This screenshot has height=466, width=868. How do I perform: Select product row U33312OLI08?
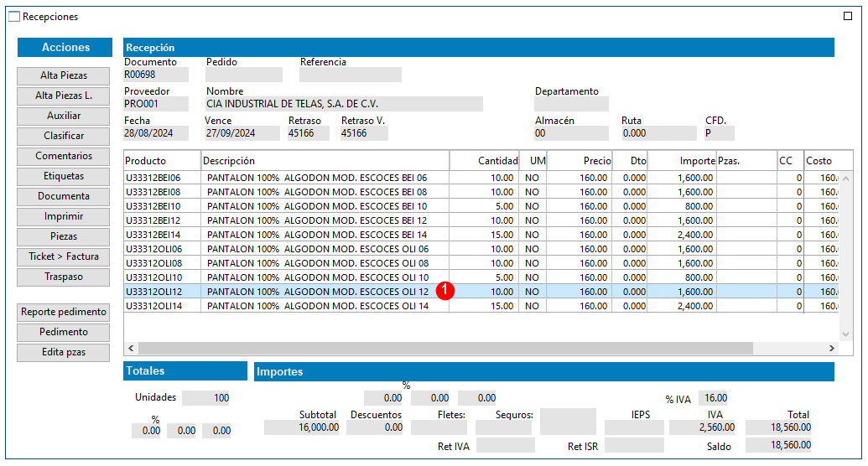pyautogui.click(x=481, y=263)
